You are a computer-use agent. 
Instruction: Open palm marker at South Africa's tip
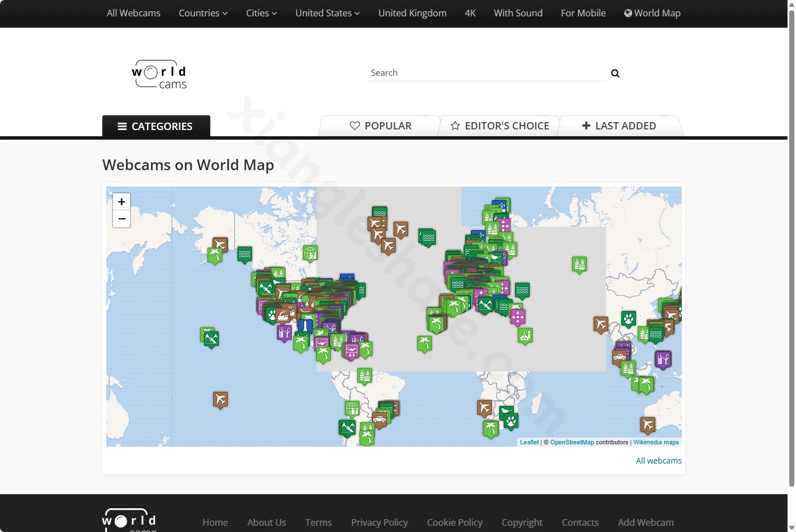[x=491, y=429]
